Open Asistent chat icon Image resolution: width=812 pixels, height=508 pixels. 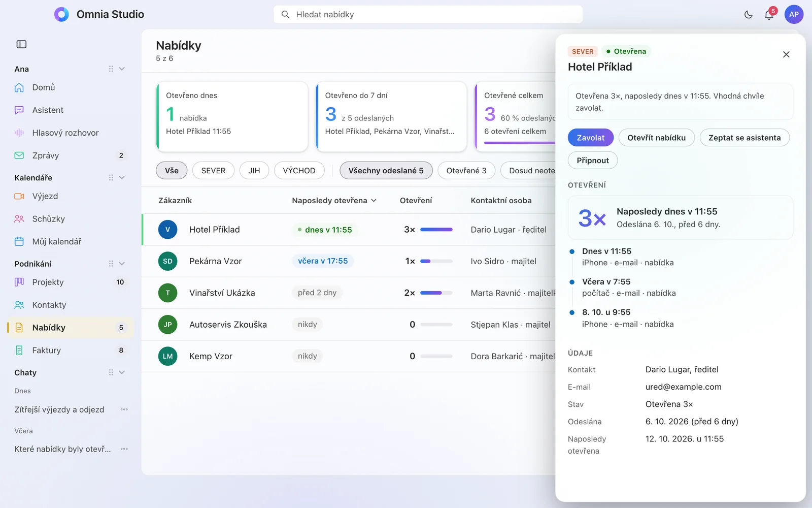coord(19,110)
